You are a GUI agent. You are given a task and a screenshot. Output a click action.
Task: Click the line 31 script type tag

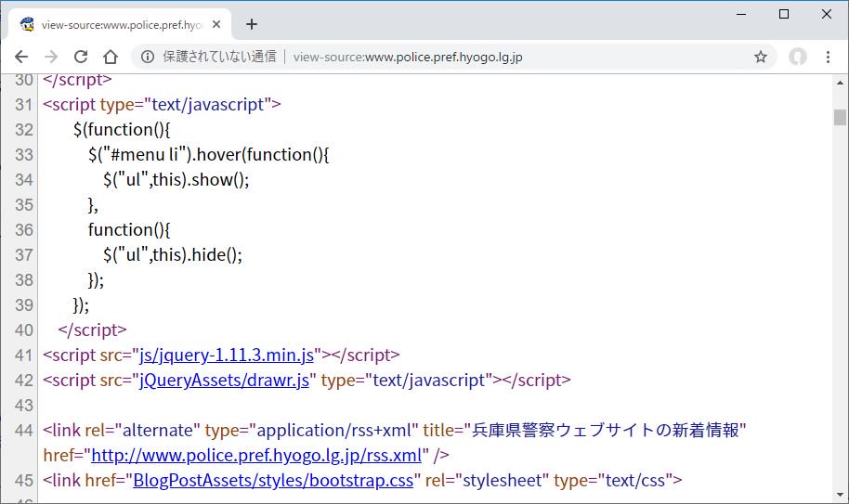pyautogui.click(x=162, y=104)
